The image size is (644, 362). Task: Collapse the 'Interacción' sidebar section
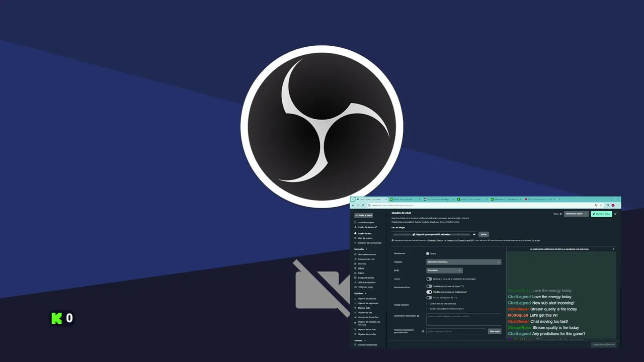361,249
